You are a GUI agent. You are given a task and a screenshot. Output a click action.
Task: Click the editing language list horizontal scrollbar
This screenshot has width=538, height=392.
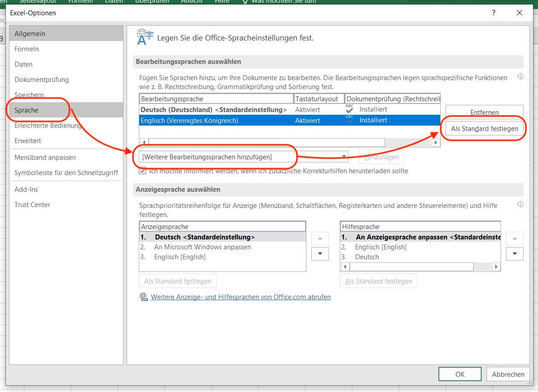point(267,142)
